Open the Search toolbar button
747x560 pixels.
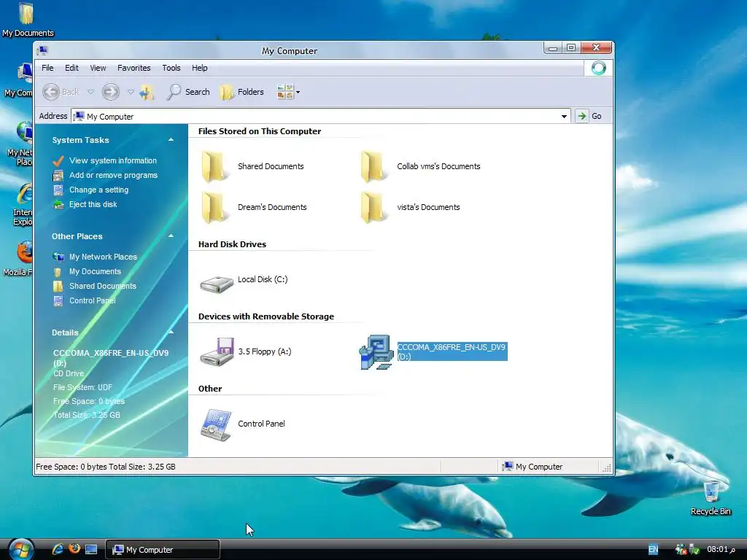(188, 92)
